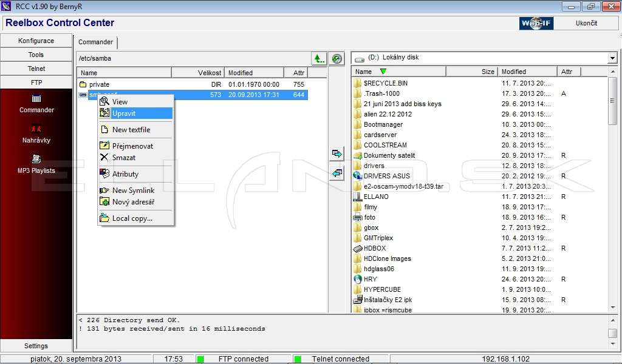Click the local file list vertical scrollbar
This screenshot has height=364, width=622.
613,189
